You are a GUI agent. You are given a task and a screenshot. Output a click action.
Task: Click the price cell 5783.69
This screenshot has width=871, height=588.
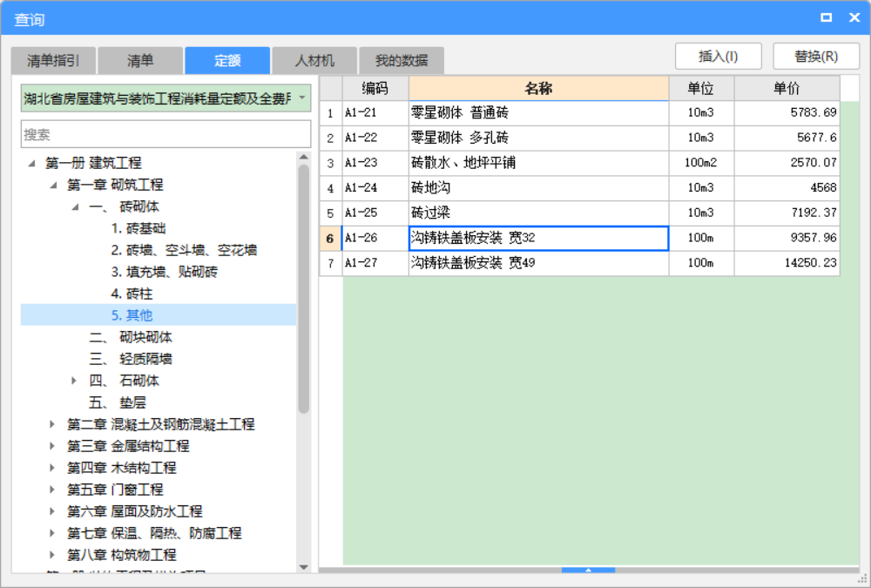coord(787,113)
